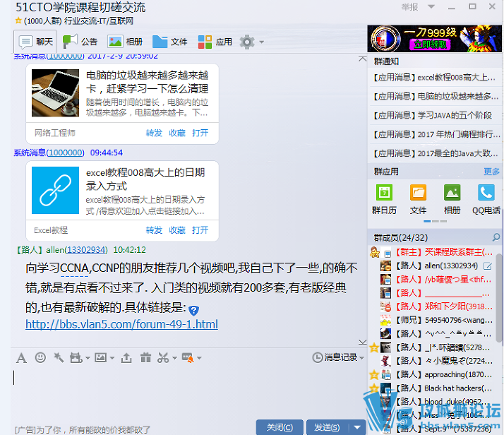Open notice excel教程008高大上
The width and height of the screenshot is (504, 435).
(x=435, y=78)
